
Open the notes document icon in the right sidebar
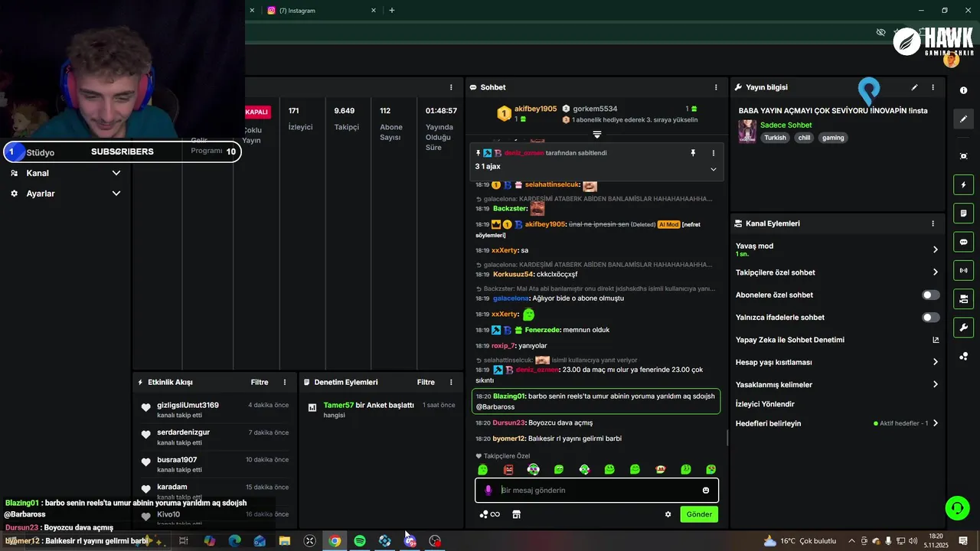tap(963, 213)
